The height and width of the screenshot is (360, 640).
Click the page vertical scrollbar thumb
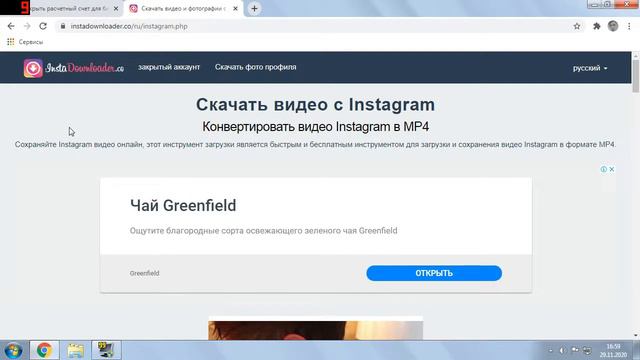click(636, 76)
